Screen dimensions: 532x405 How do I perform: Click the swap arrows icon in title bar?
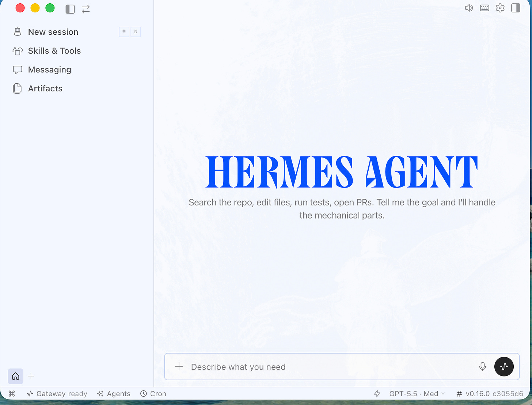tap(86, 9)
